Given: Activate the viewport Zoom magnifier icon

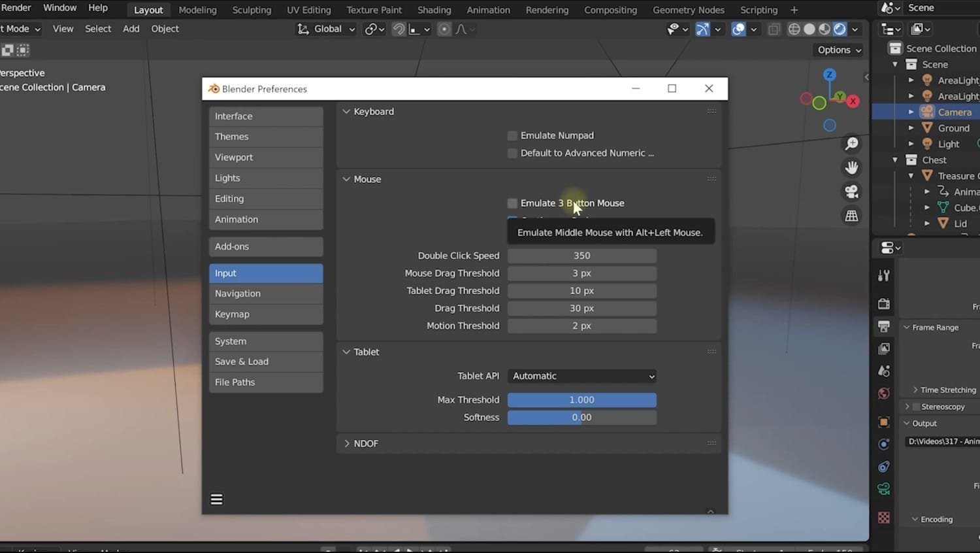Looking at the screenshot, I should point(851,143).
